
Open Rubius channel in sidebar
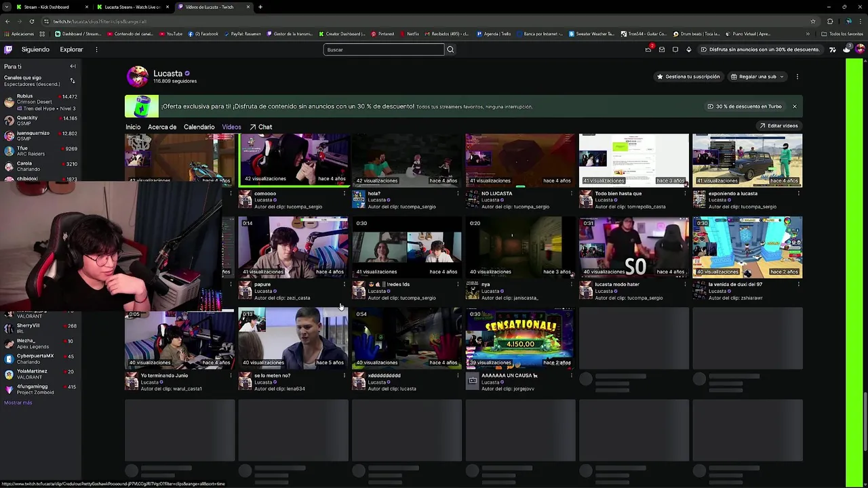coord(41,102)
